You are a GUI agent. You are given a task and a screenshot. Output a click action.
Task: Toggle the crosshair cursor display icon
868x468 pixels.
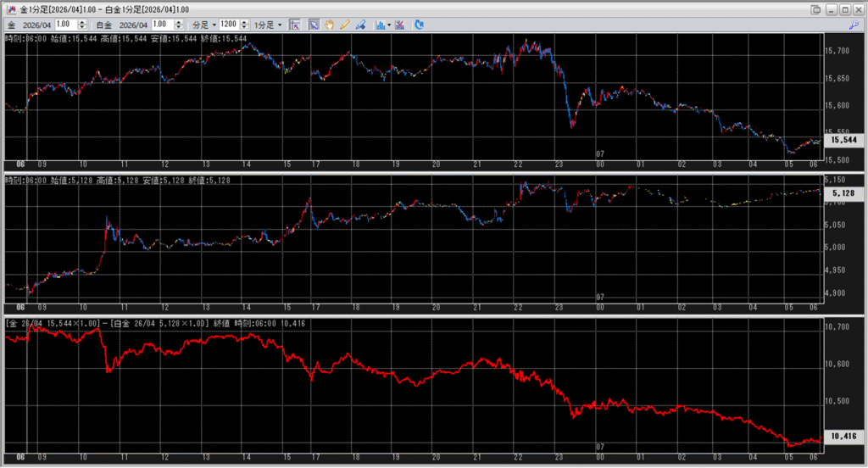tap(295, 25)
